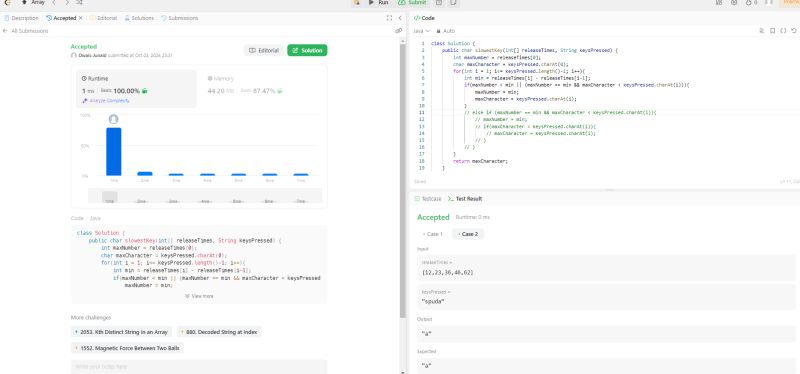This screenshot has width=800, height=374.
Task: Open Analyze Complexity link
Action: [106, 101]
